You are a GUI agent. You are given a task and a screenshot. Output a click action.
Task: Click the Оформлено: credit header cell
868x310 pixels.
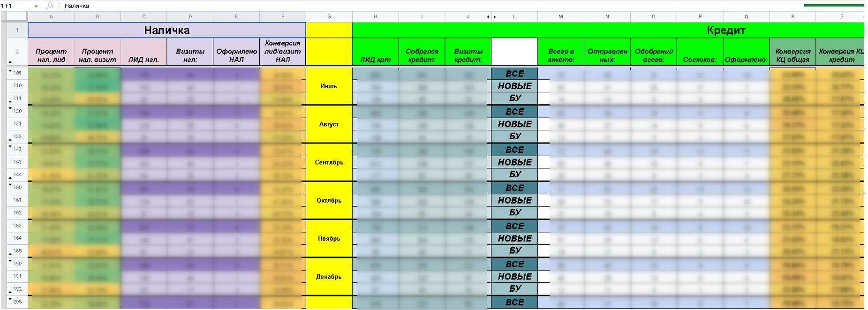(746, 52)
